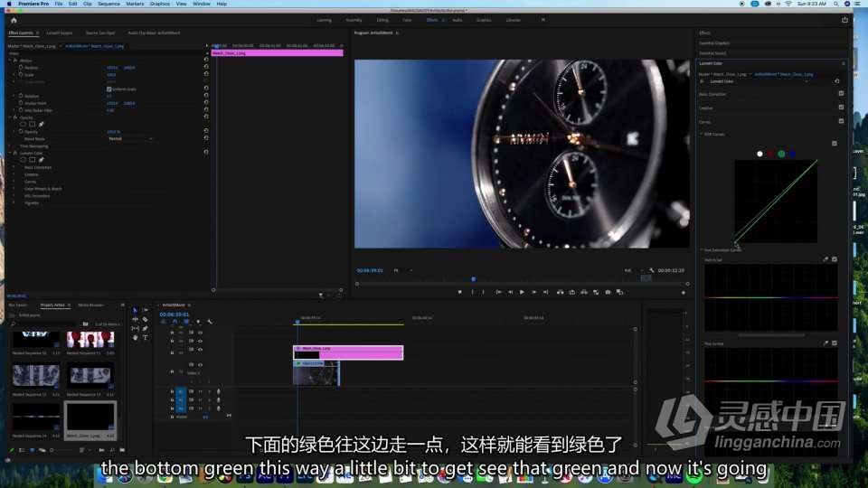Export frame with the camera icon
The width and height of the screenshot is (868, 488).
point(608,292)
